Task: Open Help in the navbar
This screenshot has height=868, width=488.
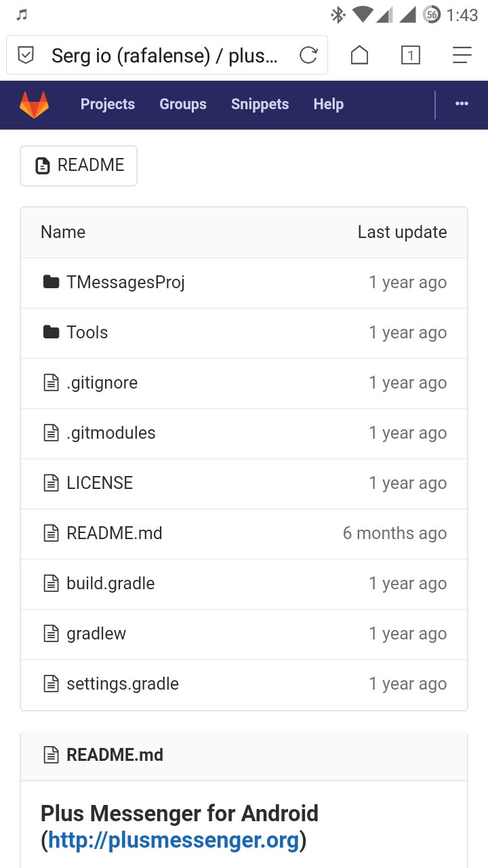Action: (x=328, y=104)
